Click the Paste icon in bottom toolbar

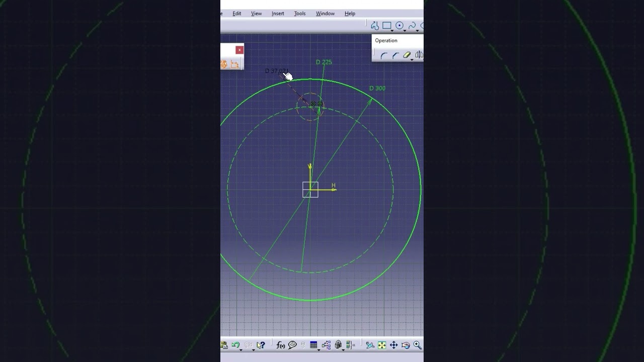point(224,345)
